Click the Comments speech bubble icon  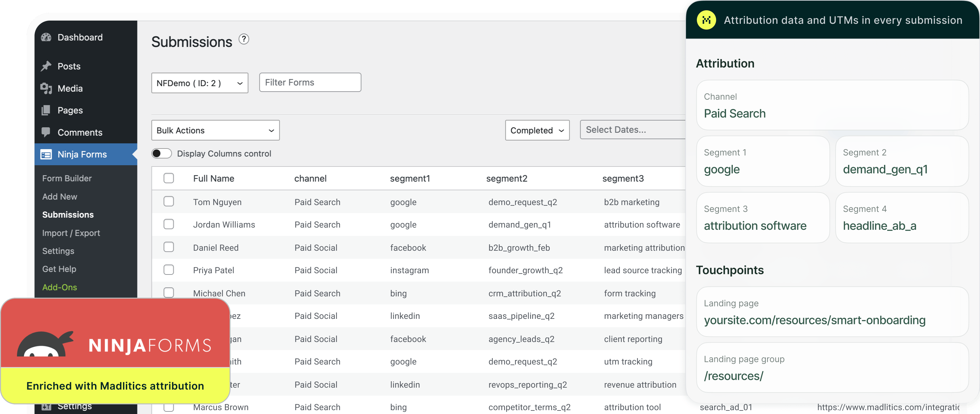[46, 132]
